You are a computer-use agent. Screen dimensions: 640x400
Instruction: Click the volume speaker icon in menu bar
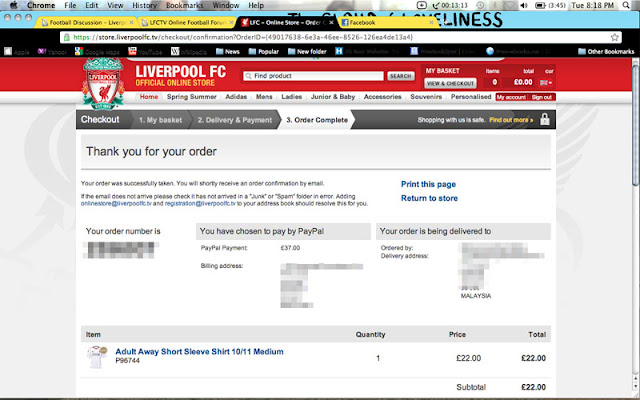[524, 5]
